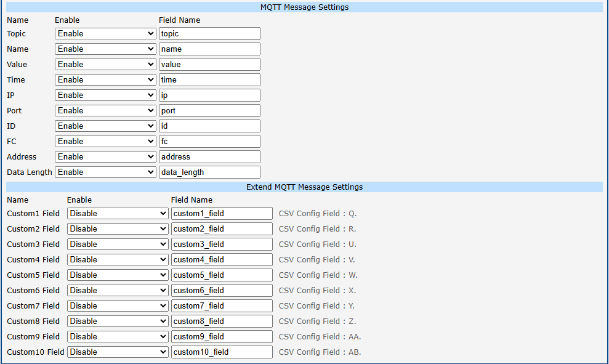The height and width of the screenshot is (364, 609).
Task: Open the Port enable dropdown
Action: 105,111
